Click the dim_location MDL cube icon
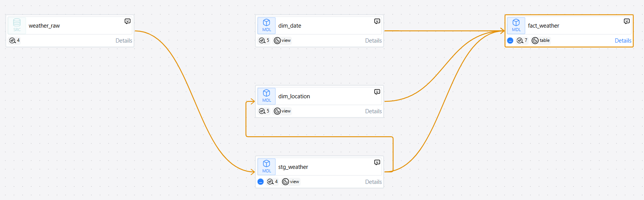This screenshot has width=644, height=200. (x=267, y=96)
